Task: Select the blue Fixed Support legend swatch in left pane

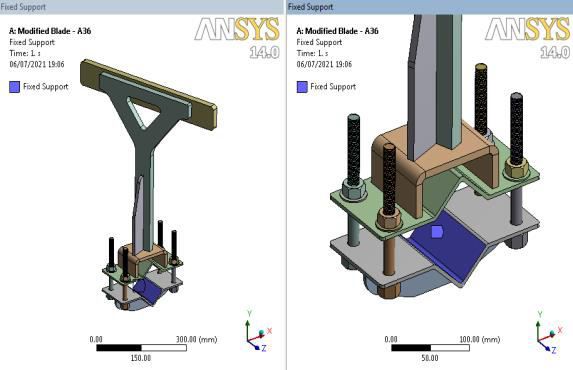Action: (14, 87)
